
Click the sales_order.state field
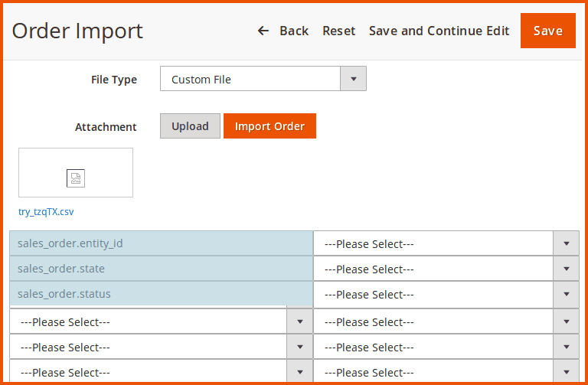[x=162, y=269]
